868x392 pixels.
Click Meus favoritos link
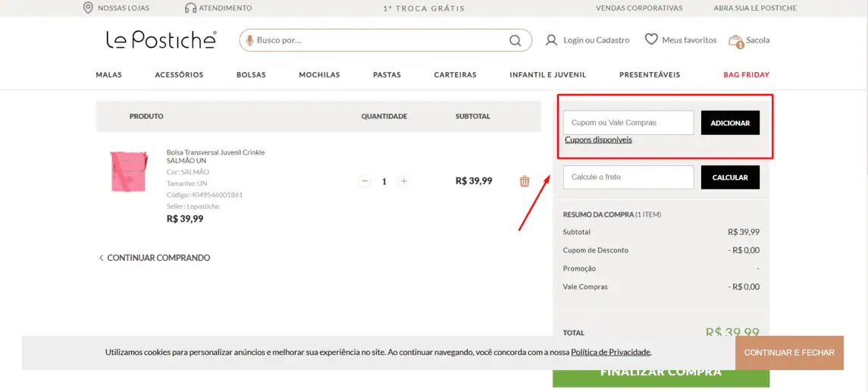coord(689,40)
